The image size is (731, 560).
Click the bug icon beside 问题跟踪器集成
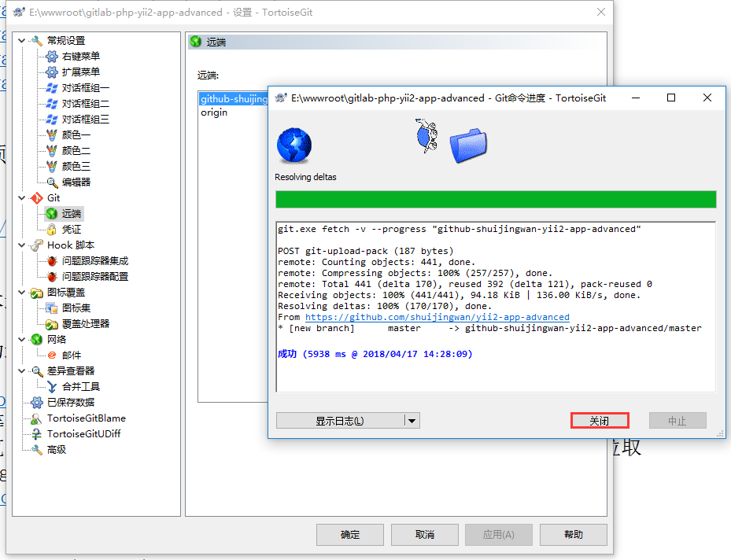pyautogui.click(x=52, y=261)
